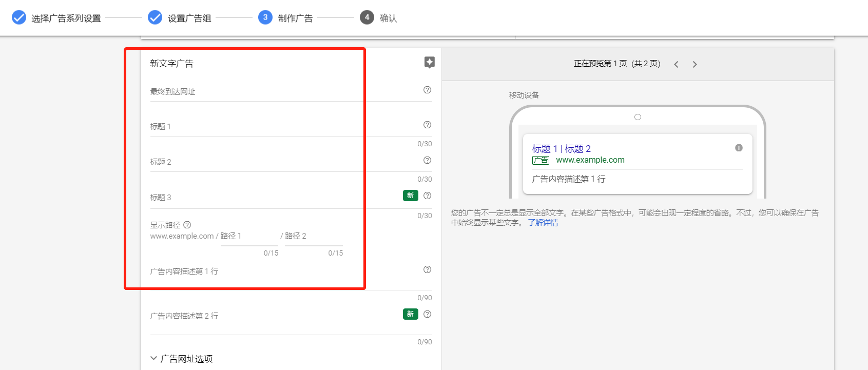Click step 3 circle for 制作广告
The image size is (868, 370).
[x=265, y=17]
